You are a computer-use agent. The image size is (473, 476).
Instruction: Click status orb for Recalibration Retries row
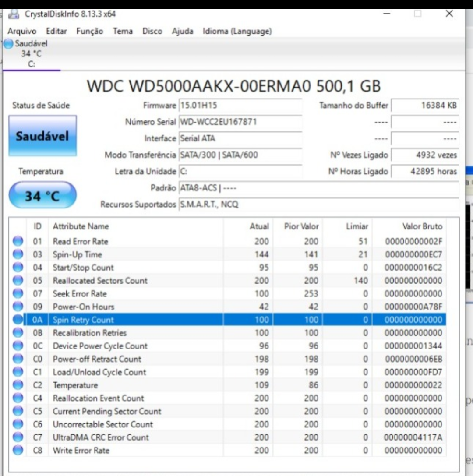pyautogui.click(x=18, y=333)
